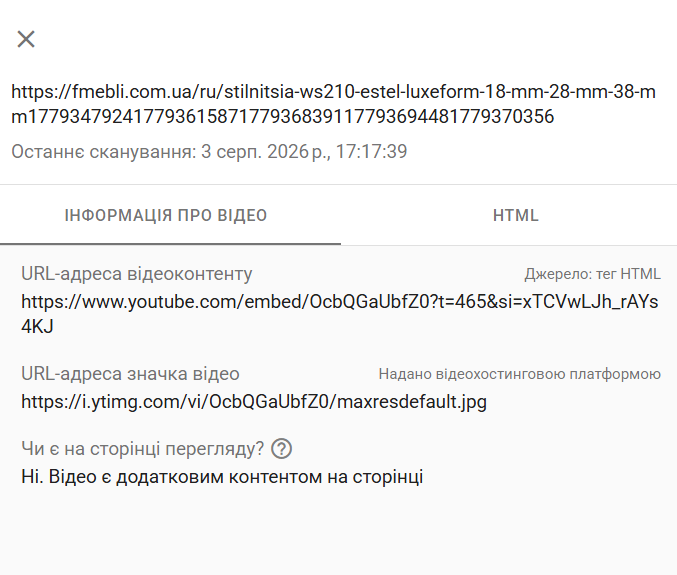Click 'Надано відеохостинговою платформою' source note

[519, 374]
